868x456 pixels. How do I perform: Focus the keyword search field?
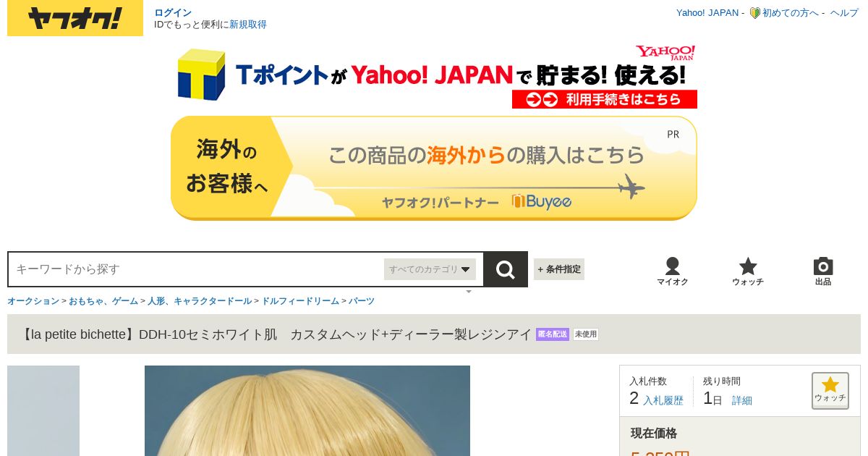pyautogui.click(x=197, y=269)
